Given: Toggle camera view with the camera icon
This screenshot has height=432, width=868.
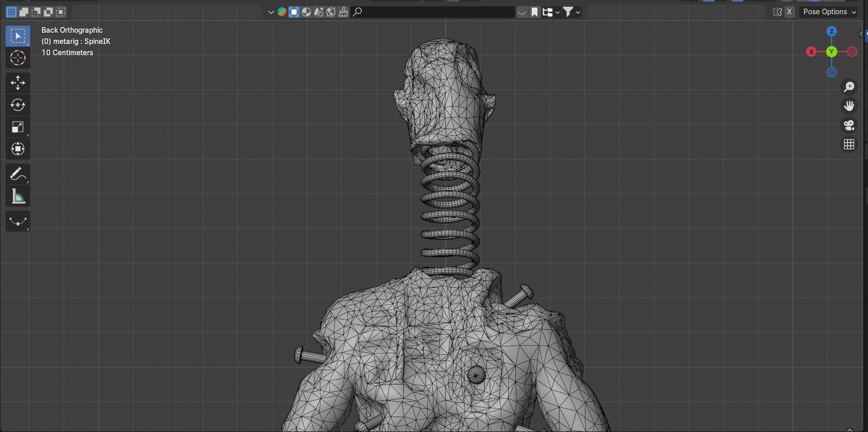Looking at the screenshot, I should click(849, 125).
